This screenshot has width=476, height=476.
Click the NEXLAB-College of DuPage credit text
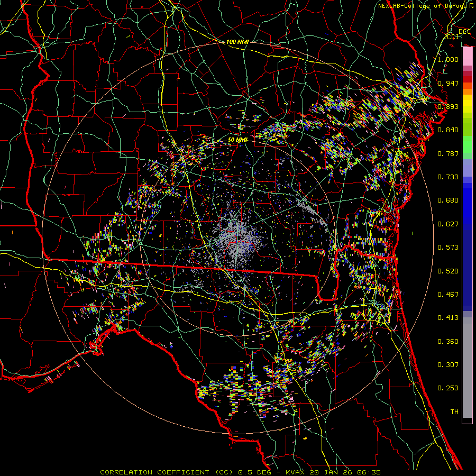pyautogui.click(x=422, y=5)
